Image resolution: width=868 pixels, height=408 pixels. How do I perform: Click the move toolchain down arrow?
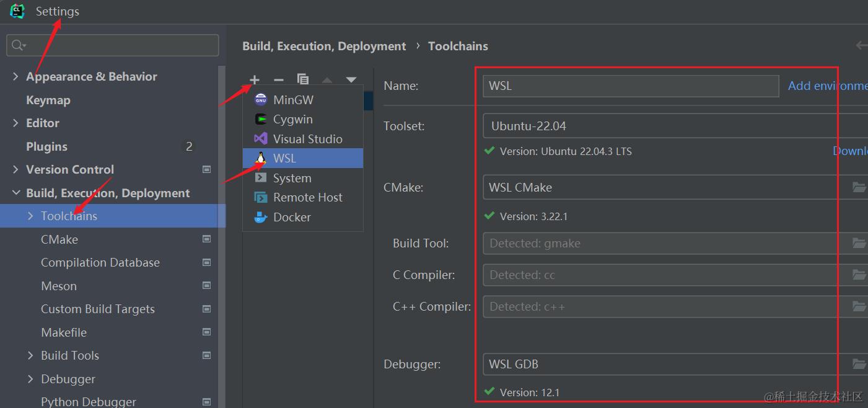click(x=351, y=80)
